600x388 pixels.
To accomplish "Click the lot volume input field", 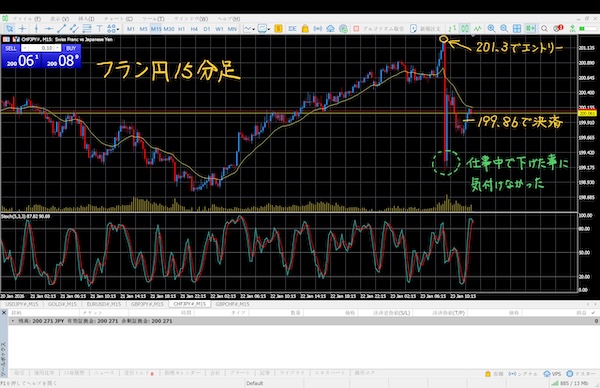I will click(41, 48).
